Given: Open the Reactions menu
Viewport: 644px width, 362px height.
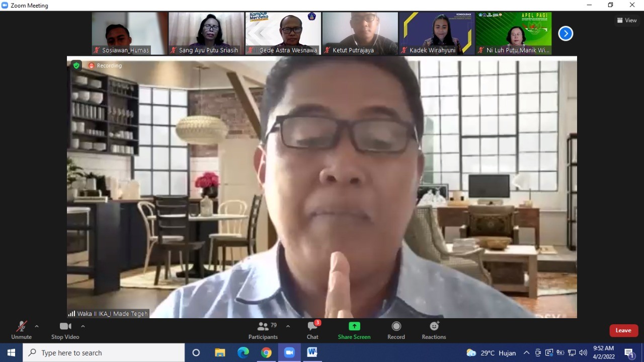Looking at the screenshot, I should click(434, 330).
